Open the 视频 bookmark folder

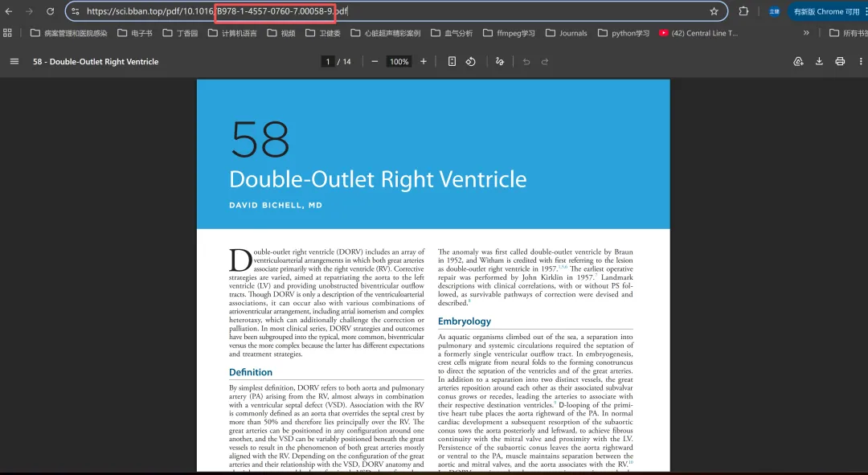pos(281,33)
